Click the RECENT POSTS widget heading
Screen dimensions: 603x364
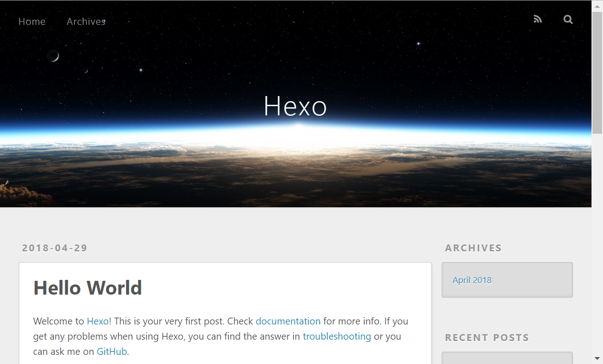pos(487,338)
